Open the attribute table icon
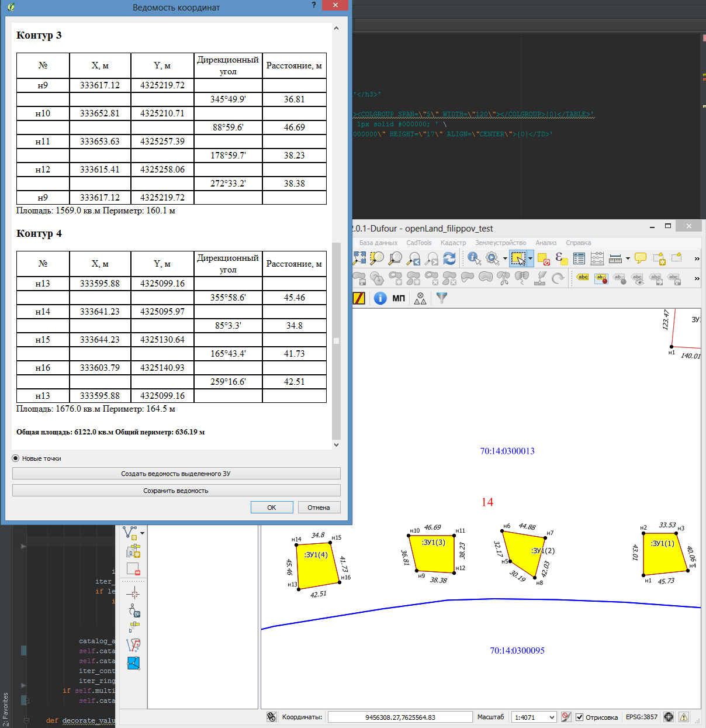This screenshot has height=728, width=706. pos(579,258)
